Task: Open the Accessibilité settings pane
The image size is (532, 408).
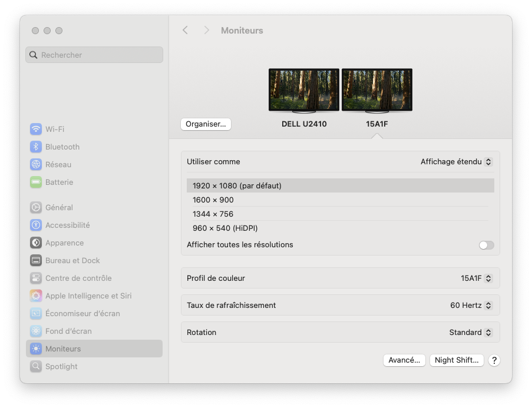Action: click(x=94, y=225)
